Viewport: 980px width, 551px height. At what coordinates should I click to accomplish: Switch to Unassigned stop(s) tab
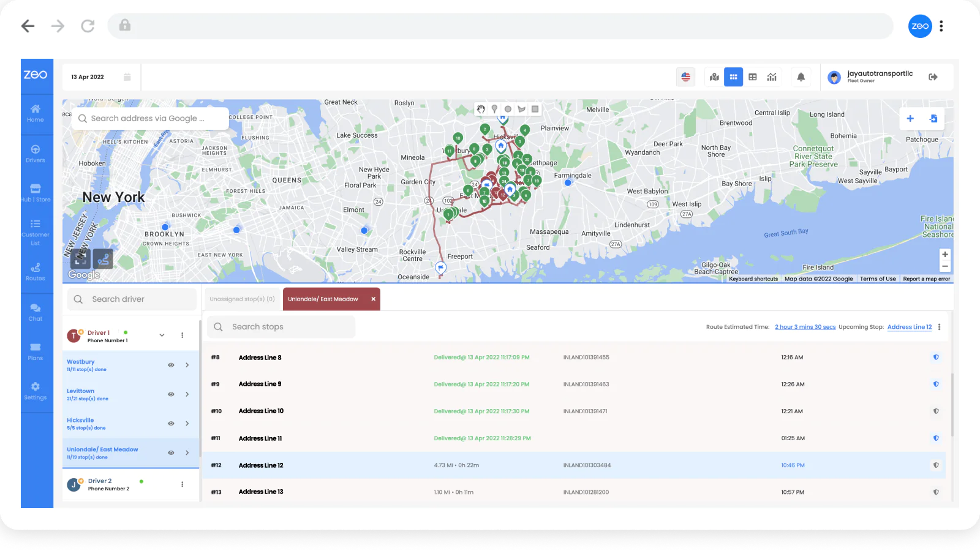(x=242, y=299)
